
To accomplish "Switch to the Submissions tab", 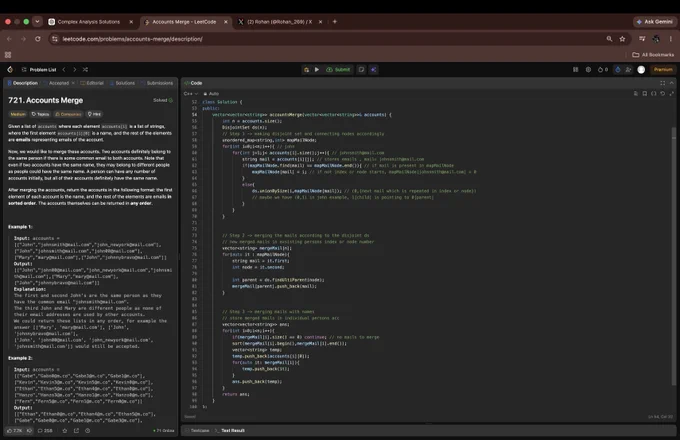I will click(157, 83).
